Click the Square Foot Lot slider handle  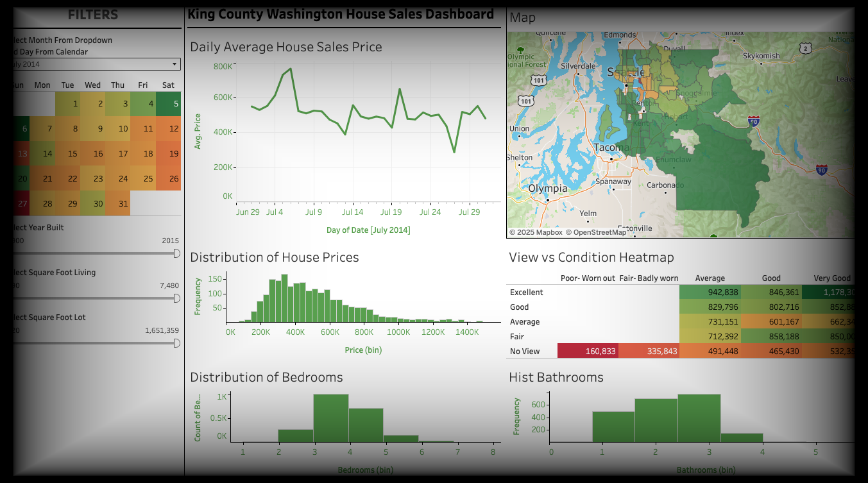[x=176, y=343]
